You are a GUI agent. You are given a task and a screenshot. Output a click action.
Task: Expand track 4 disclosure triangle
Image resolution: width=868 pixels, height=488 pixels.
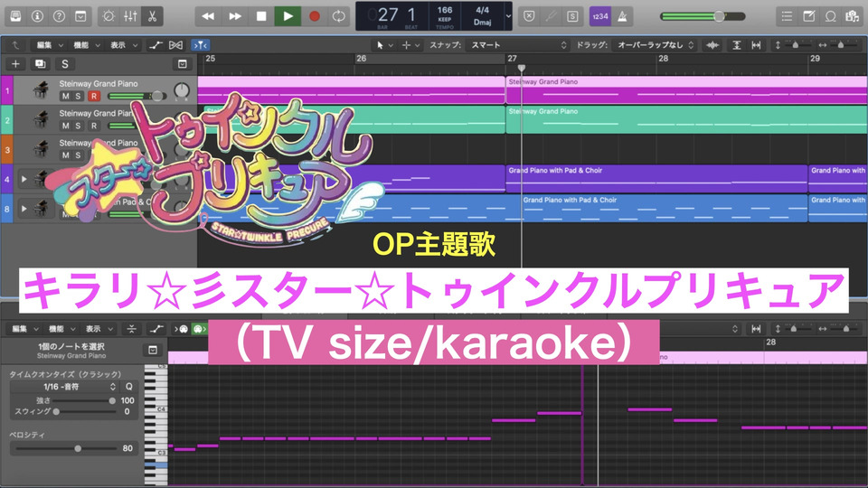pos(24,179)
